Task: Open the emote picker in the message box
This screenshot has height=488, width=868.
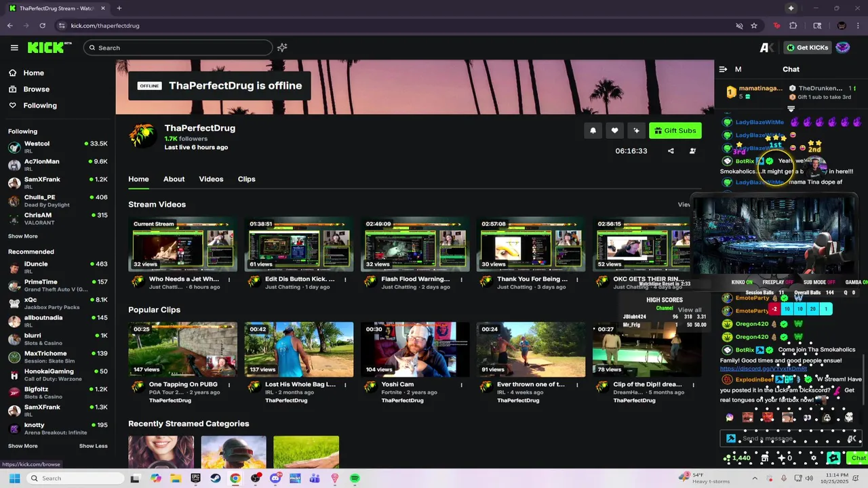Action: point(852,439)
